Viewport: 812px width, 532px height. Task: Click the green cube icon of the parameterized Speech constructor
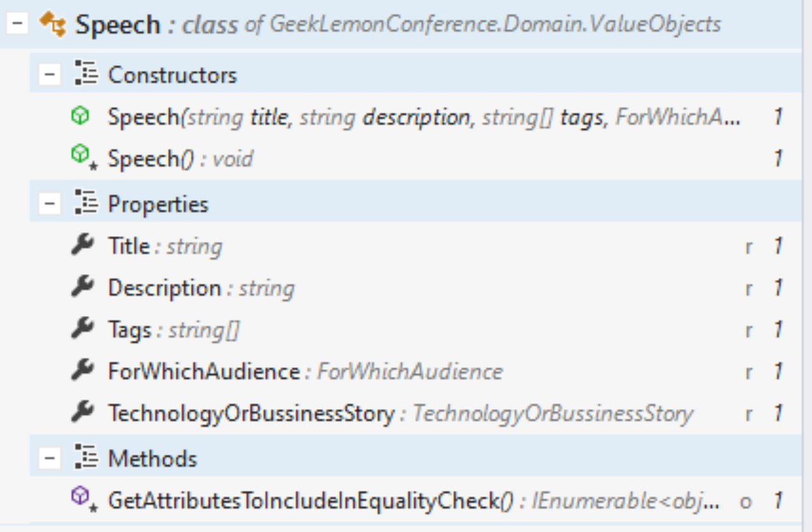tap(81, 116)
